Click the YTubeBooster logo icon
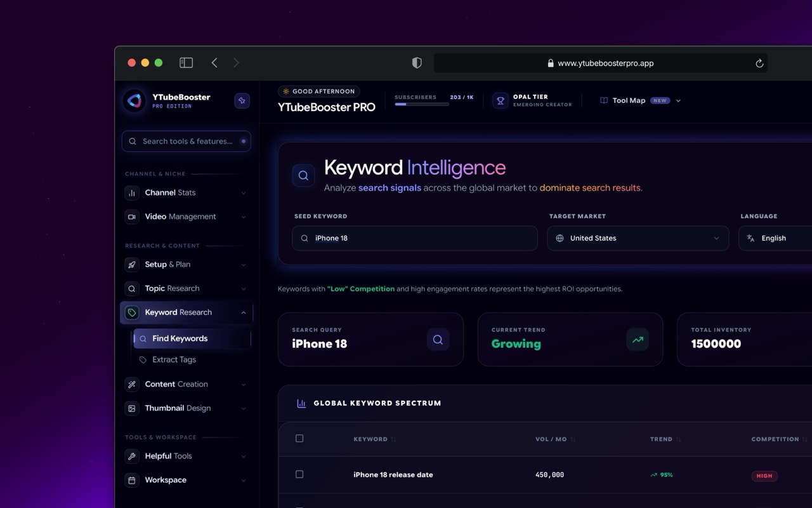The image size is (812, 508). pyautogui.click(x=134, y=100)
